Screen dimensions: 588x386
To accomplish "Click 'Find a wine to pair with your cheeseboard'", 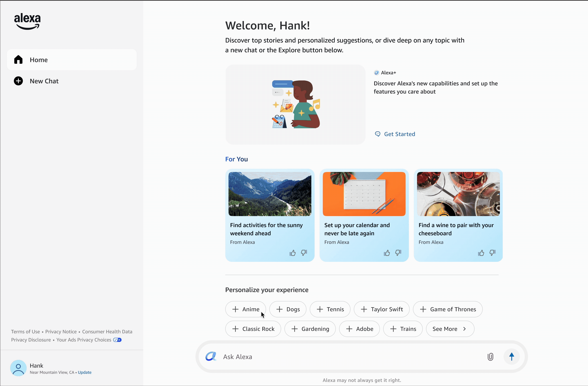I will (456, 229).
